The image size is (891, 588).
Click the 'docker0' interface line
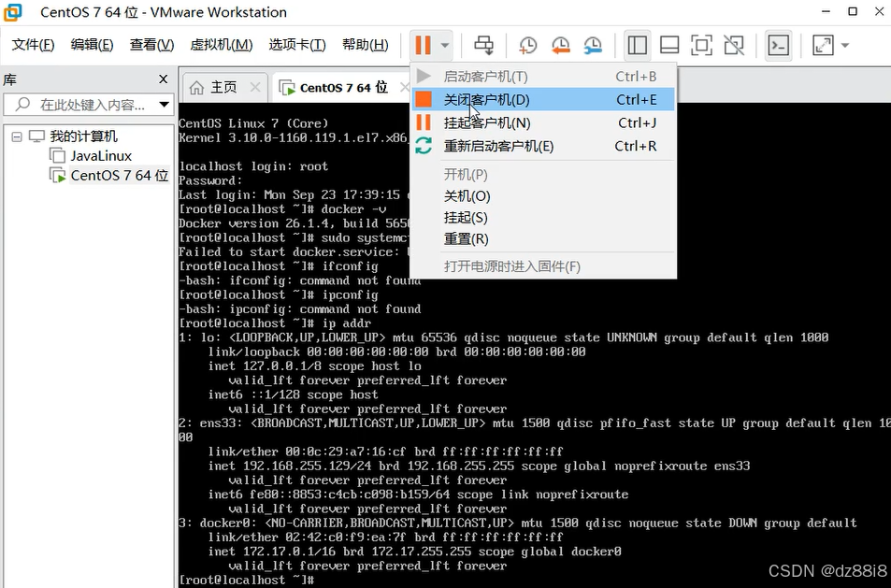point(517,523)
